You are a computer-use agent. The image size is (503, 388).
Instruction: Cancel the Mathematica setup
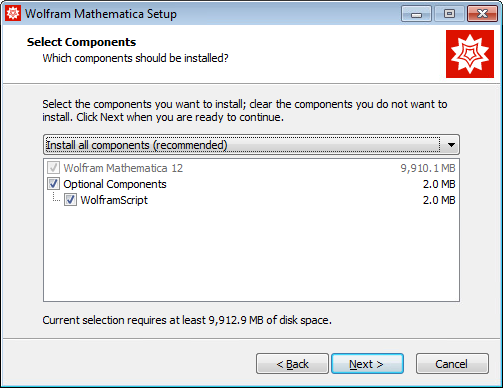pyautogui.click(x=452, y=364)
